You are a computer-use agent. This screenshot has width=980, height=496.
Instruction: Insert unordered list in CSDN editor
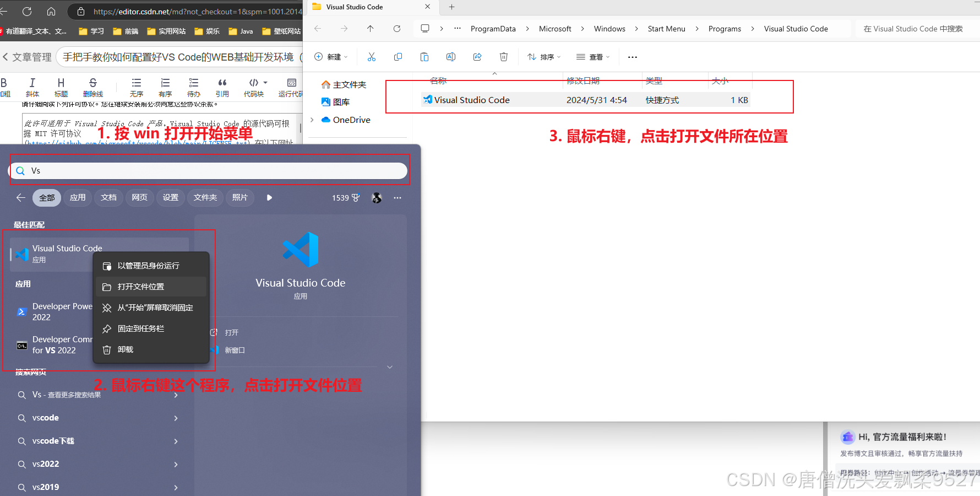pos(137,87)
